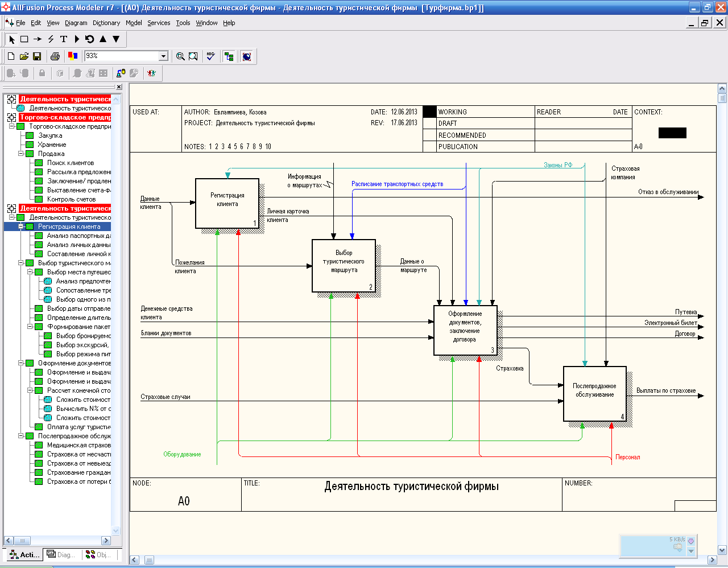Viewport: 728px width, 568px height.
Task: Collapse the Регистрация клиента tree node
Action: [x=21, y=227]
